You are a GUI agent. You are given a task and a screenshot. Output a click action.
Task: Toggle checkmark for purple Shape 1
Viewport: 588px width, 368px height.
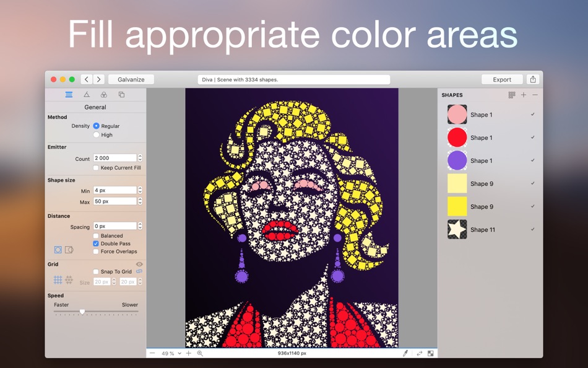point(532,160)
